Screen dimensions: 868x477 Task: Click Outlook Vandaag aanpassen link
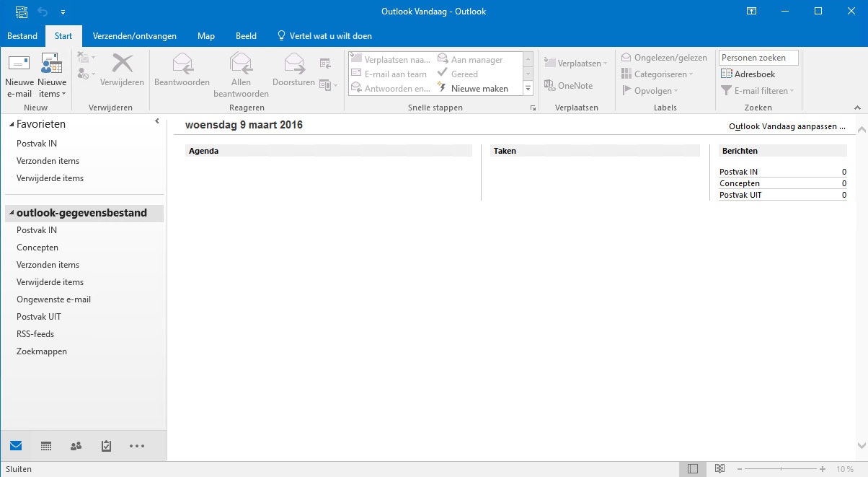787,126
